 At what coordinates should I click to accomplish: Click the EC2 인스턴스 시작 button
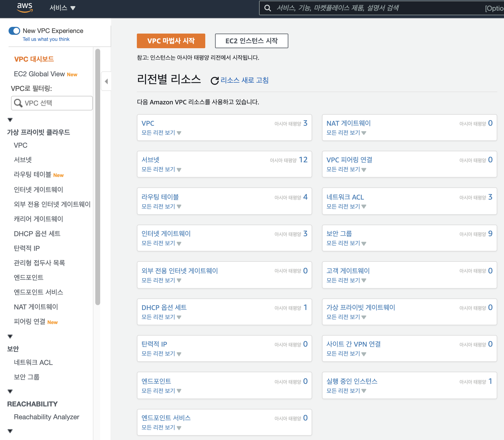[x=252, y=41]
